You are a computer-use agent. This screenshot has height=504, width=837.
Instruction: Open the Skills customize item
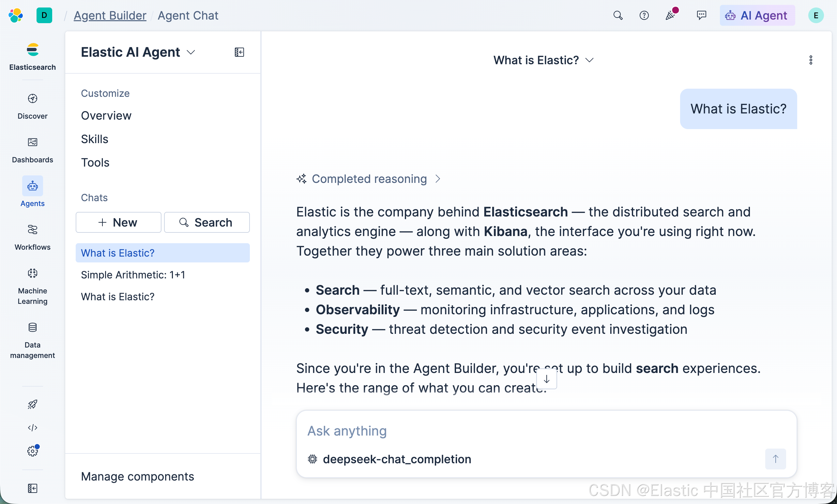click(95, 139)
